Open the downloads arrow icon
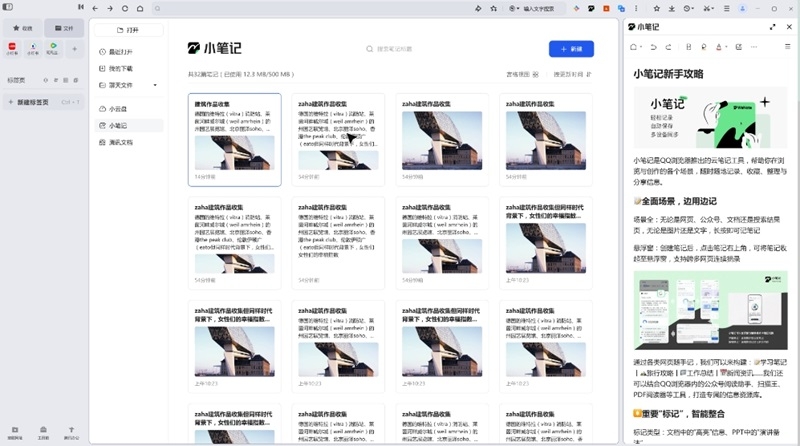 pyautogui.click(x=672, y=8)
